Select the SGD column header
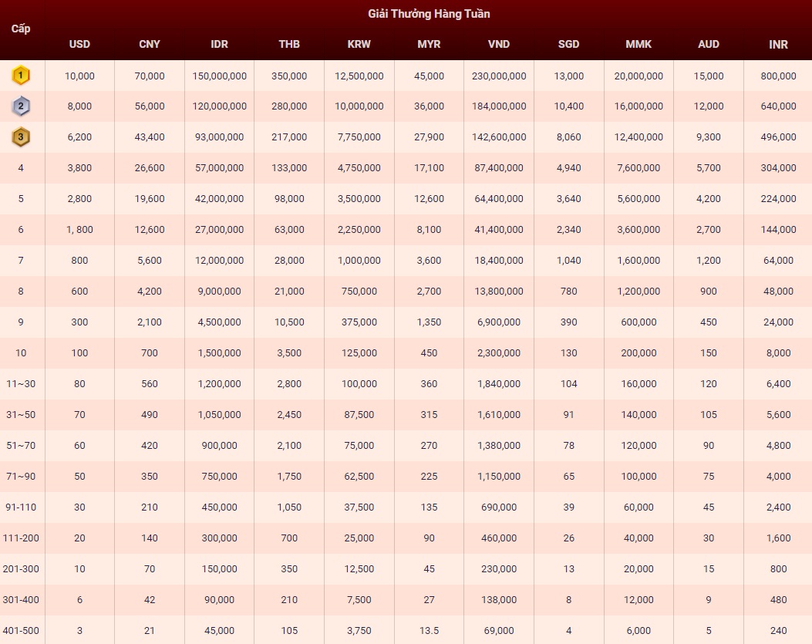This screenshot has height=644, width=812. (568, 44)
